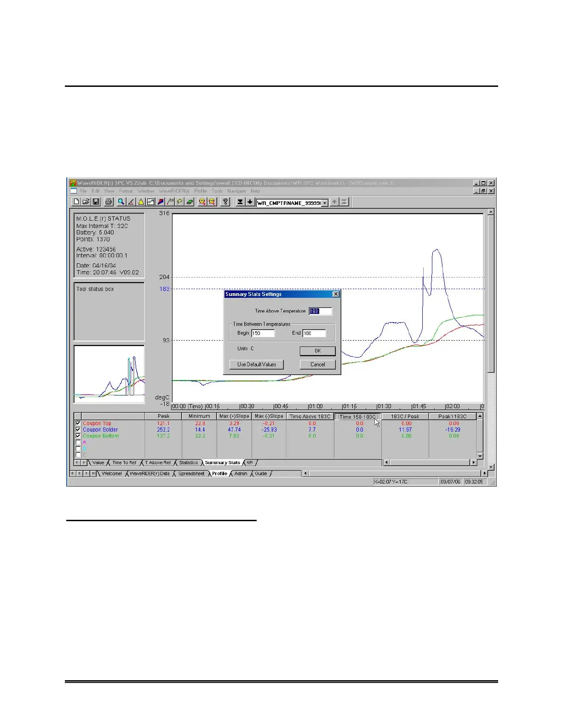Check the channel B checkbox
563x728 pixels.
[x=78, y=449]
